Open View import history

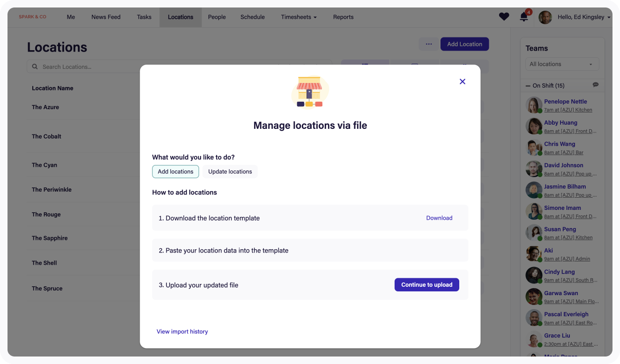(x=182, y=331)
